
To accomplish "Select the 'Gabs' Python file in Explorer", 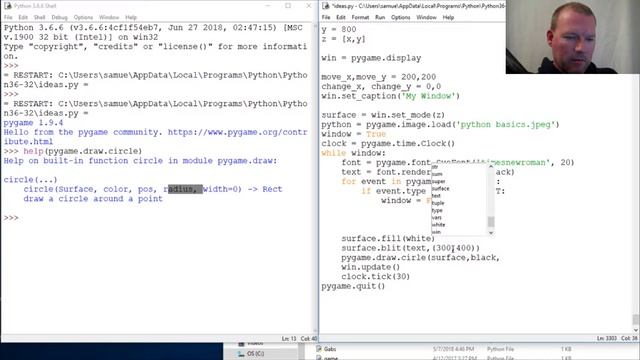I will (x=330, y=349).
